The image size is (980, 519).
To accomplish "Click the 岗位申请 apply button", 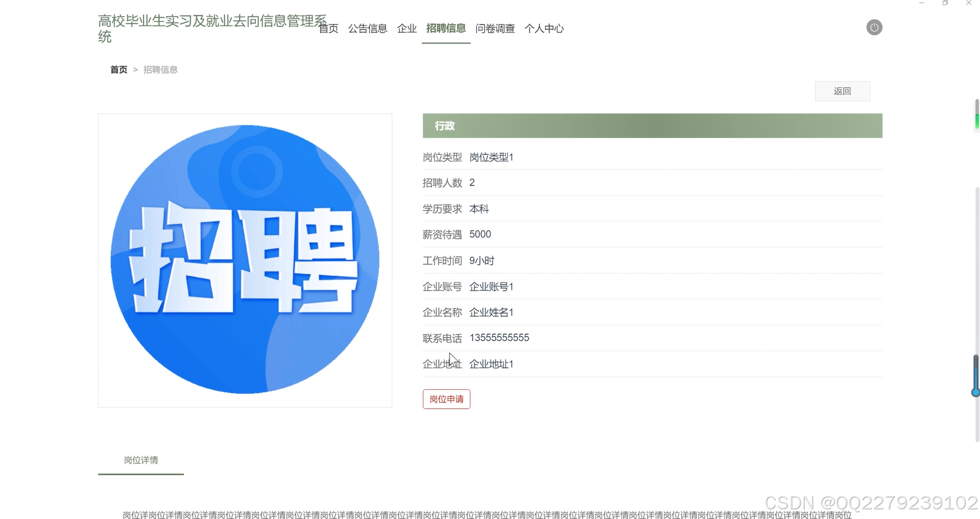I will (446, 399).
